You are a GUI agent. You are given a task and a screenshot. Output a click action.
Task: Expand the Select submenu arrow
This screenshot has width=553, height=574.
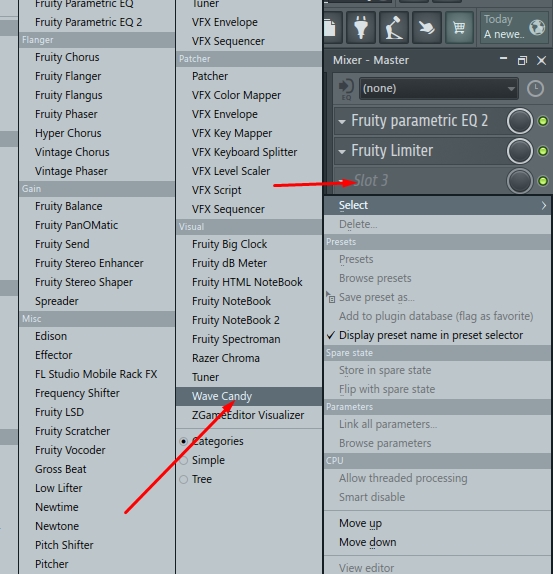tap(544, 206)
